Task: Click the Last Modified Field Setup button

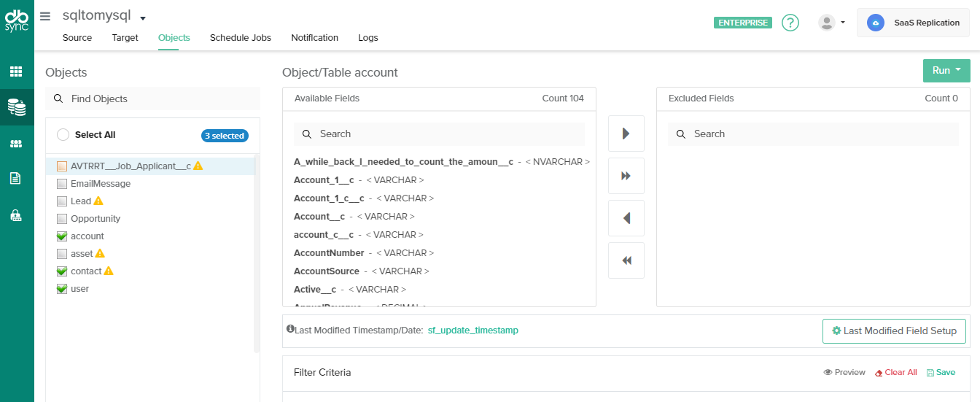Action: tap(894, 331)
